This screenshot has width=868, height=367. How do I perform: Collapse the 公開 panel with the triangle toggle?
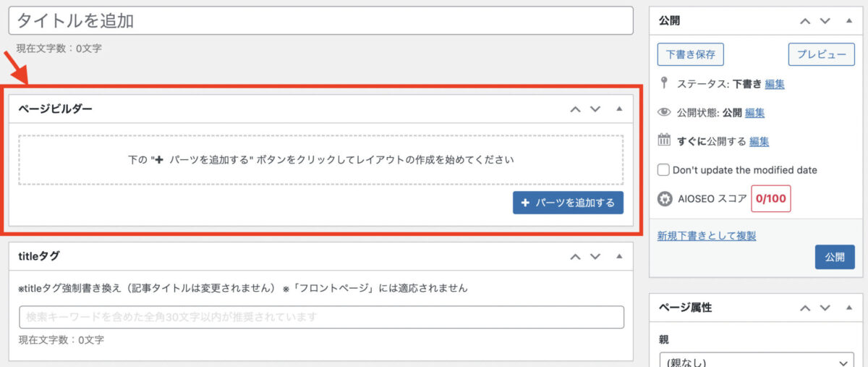(849, 21)
